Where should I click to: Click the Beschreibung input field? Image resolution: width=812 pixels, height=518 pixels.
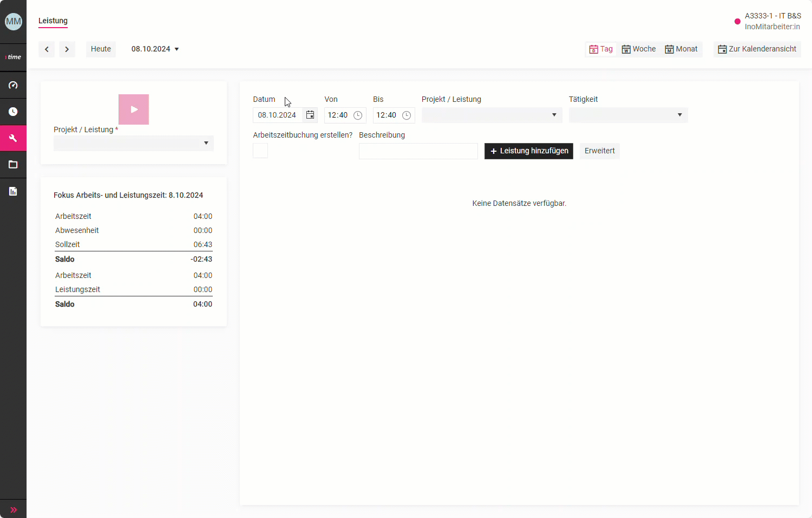point(418,151)
